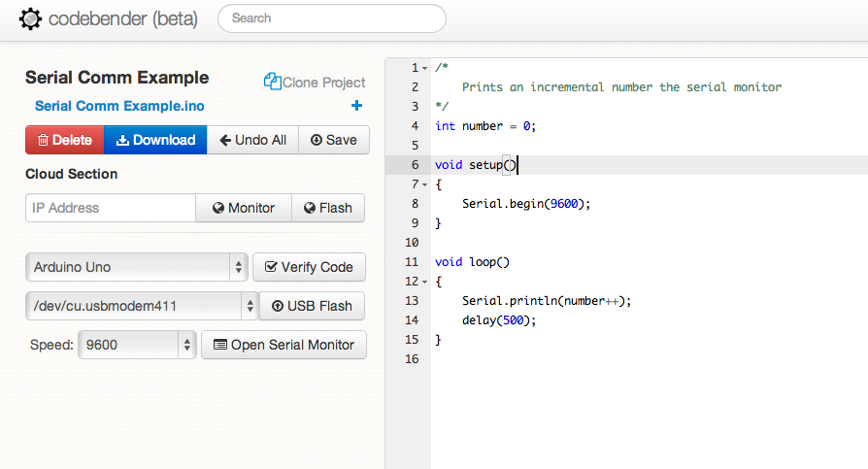Viewport: 868px width, 469px height.
Task: Click the Cloud Section heading
Action: click(x=72, y=174)
